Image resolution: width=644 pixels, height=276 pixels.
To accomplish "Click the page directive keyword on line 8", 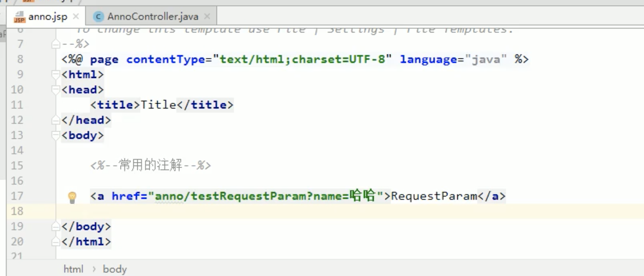I will 104,60.
